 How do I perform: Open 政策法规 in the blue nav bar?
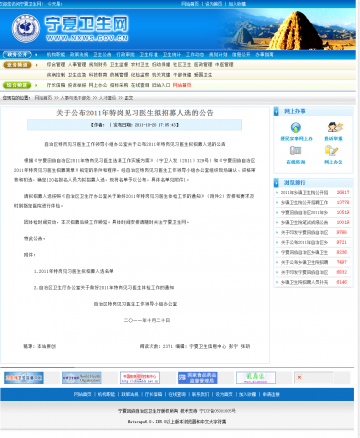(79, 54)
